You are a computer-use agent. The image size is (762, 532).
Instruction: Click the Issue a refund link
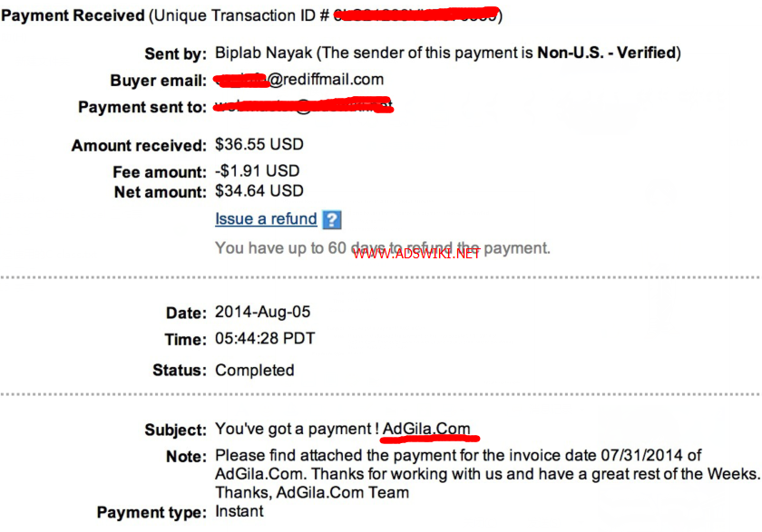pyautogui.click(x=266, y=219)
